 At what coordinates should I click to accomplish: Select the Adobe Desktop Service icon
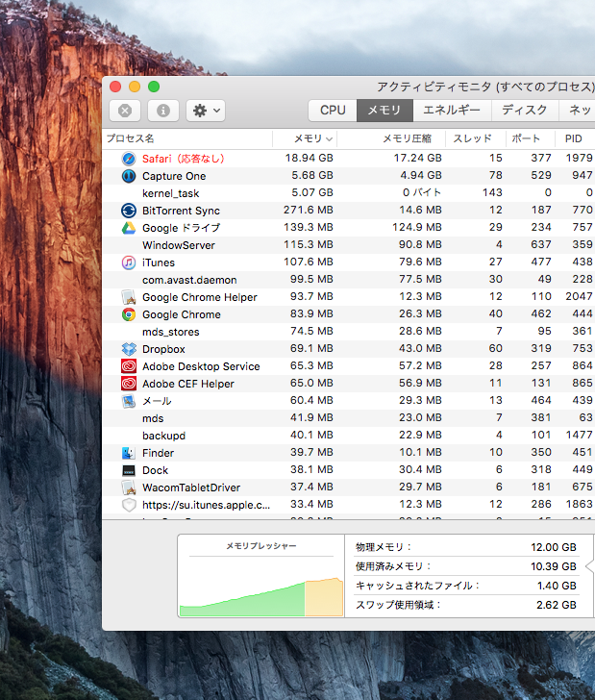[129, 366]
